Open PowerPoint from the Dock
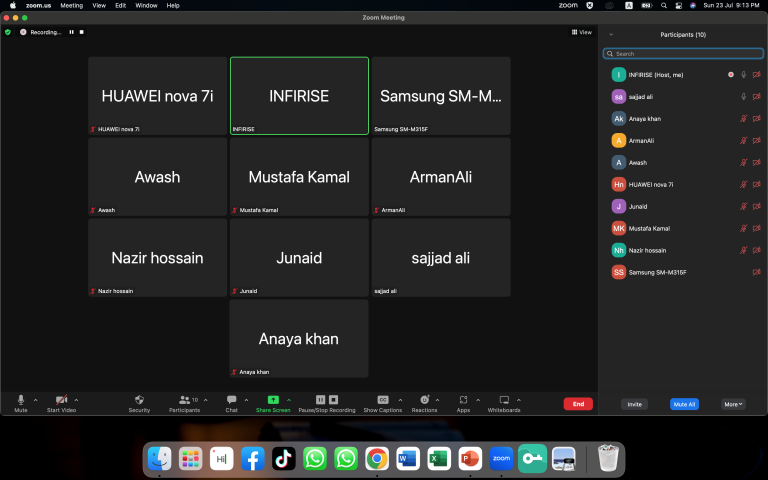The width and height of the screenshot is (768, 480). (x=470, y=459)
